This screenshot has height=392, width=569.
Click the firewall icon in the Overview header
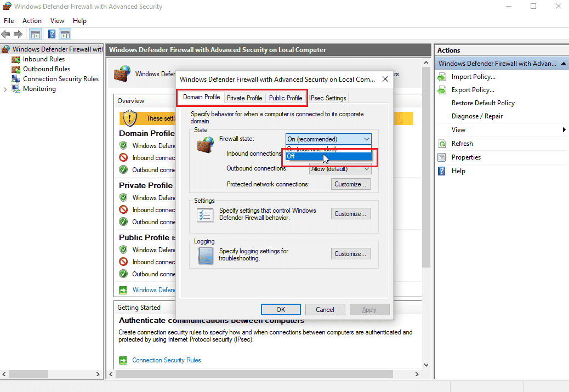pyautogui.click(x=122, y=73)
